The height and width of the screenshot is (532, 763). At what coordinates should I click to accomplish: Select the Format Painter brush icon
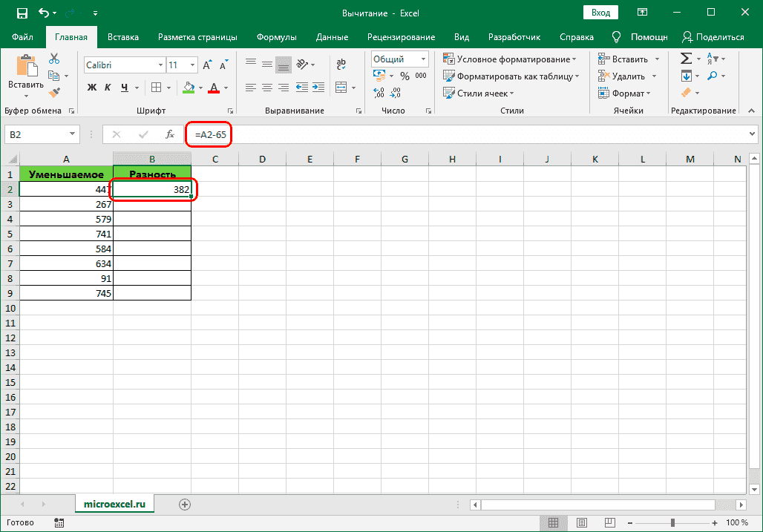tap(54, 92)
